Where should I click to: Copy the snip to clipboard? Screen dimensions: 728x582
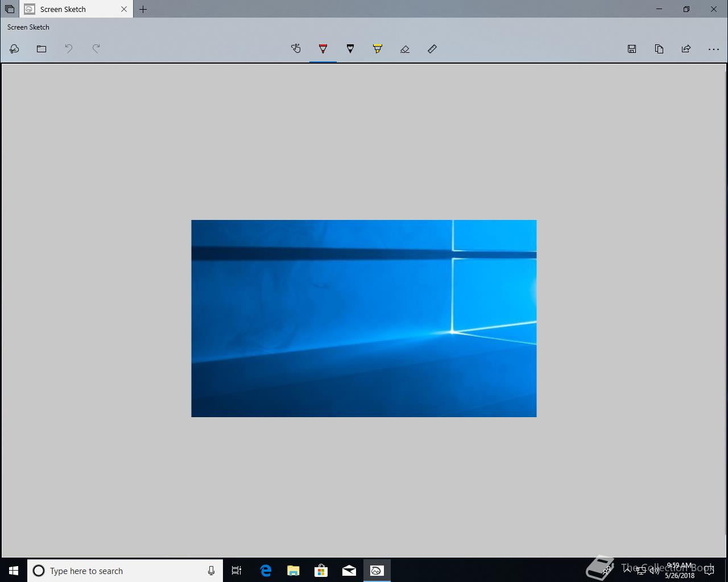659,49
